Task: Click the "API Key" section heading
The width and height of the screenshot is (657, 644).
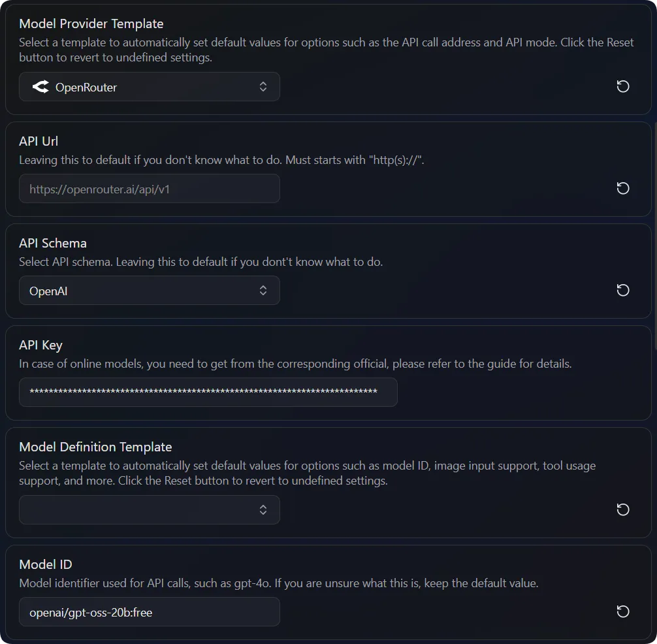Action: coord(41,345)
